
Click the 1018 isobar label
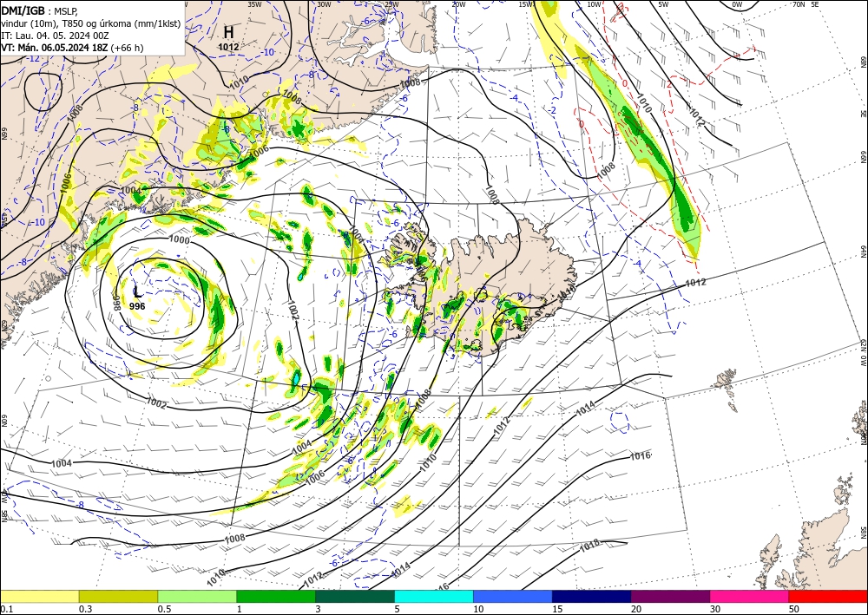[589, 547]
